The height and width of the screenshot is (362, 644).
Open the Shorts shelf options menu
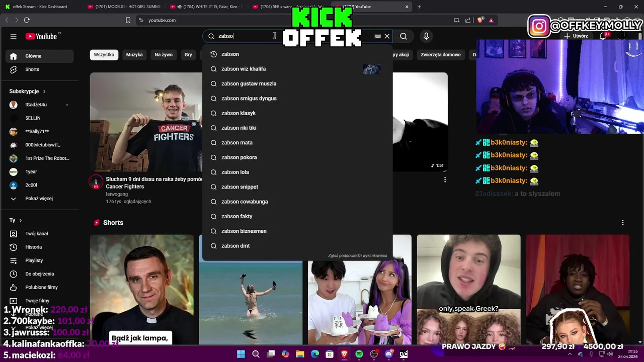(x=623, y=223)
